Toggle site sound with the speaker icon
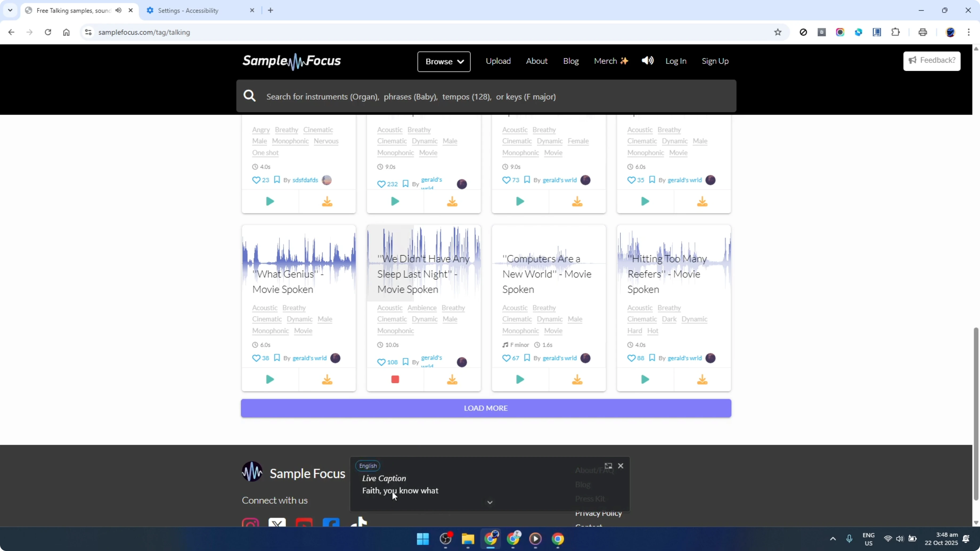This screenshot has width=980, height=551. click(x=647, y=60)
